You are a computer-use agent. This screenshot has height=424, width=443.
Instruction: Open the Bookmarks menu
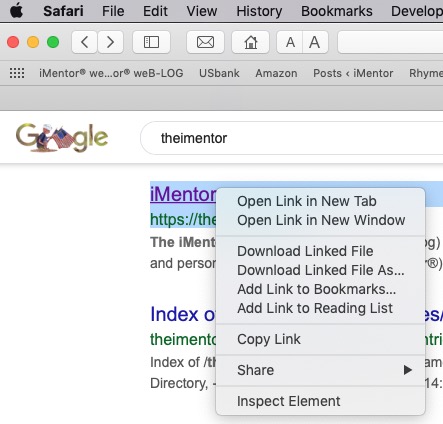pyautogui.click(x=337, y=11)
